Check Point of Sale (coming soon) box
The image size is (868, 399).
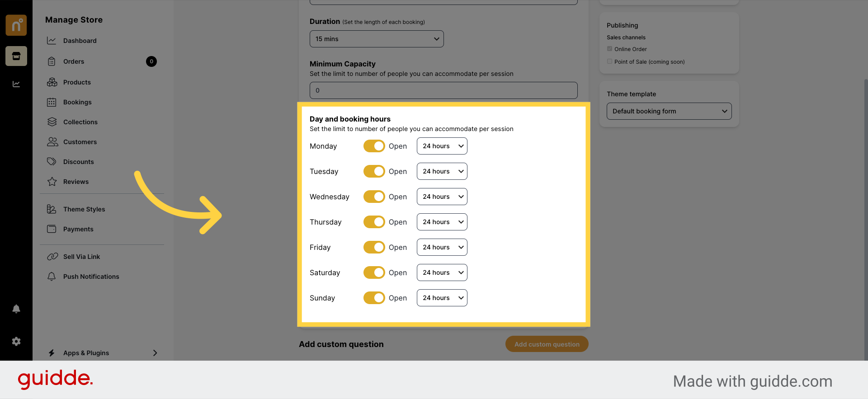(x=609, y=61)
